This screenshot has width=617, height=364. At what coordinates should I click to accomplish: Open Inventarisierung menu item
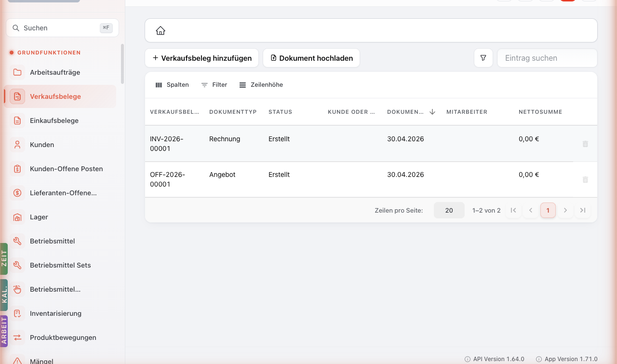pos(60,313)
